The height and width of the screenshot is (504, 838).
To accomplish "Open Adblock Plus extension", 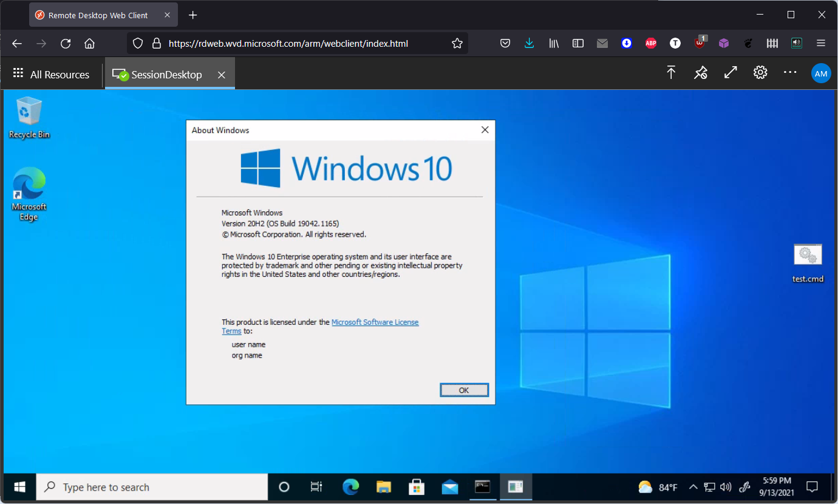I will click(x=651, y=43).
